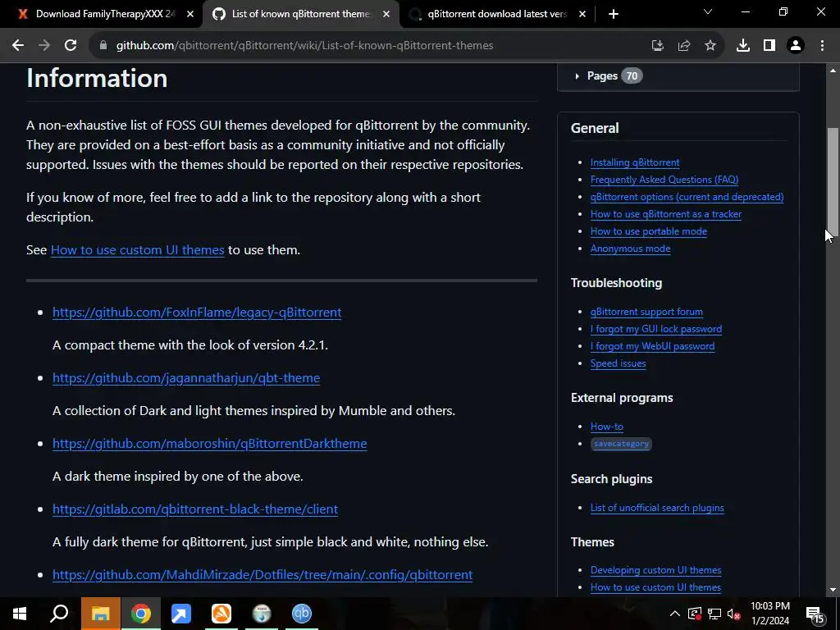Open Chrome three-dot menu
840x630 pixels.
point(822,46)
